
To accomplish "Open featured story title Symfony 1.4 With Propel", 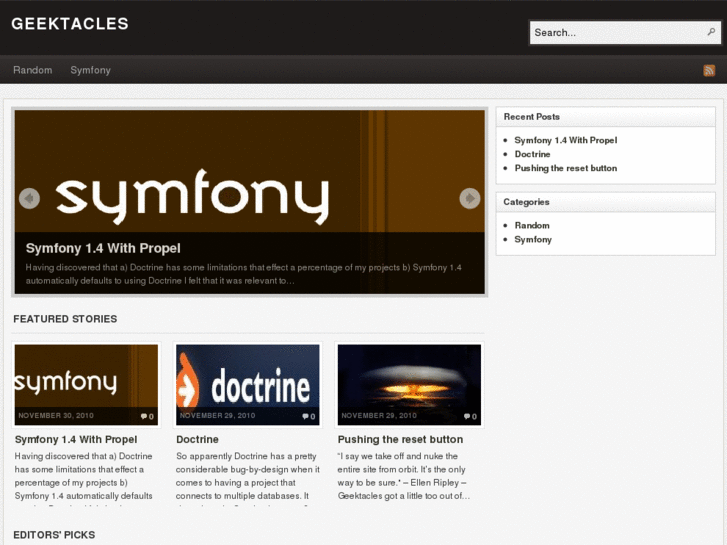I will click(76, 439).
